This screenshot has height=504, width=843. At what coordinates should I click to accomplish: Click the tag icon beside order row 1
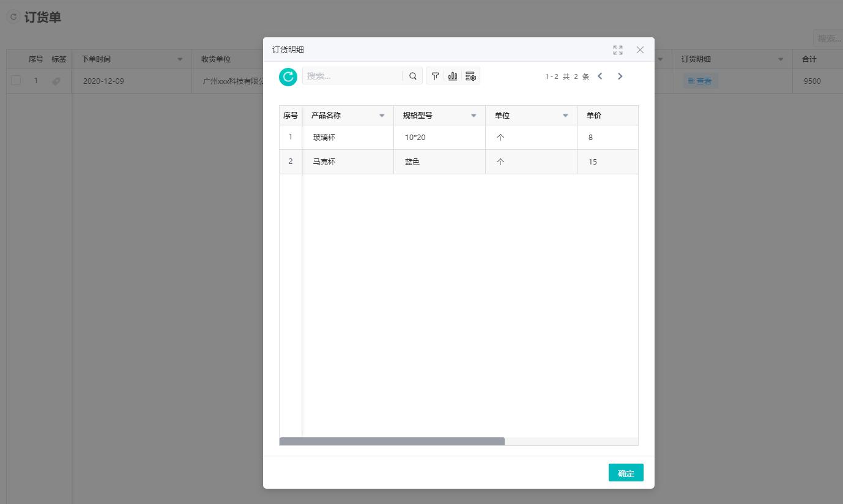(56, 81)
